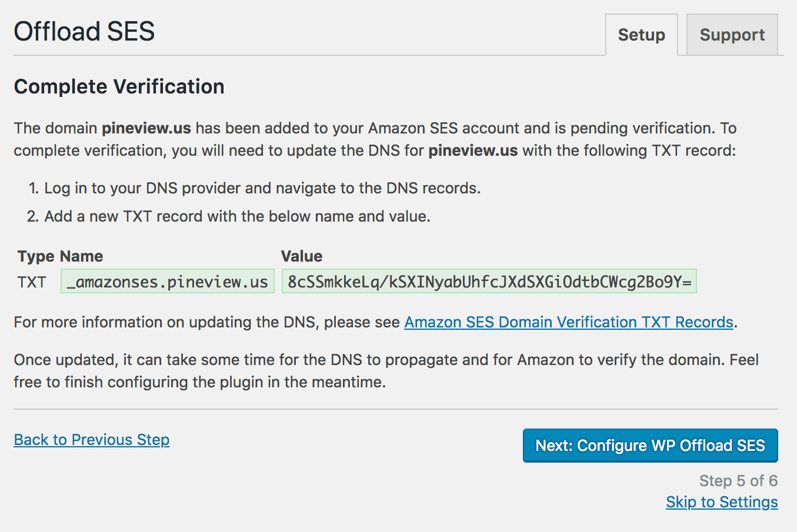Click the Complete Verification heading
This screenshot has width=797, height=532.
[x=119, y=86]
